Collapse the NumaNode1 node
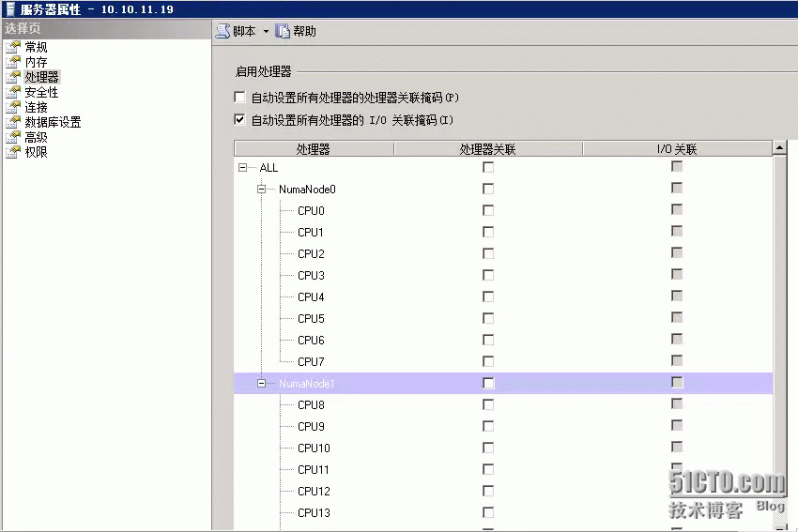Screen dimensions: 798x532 262,384
